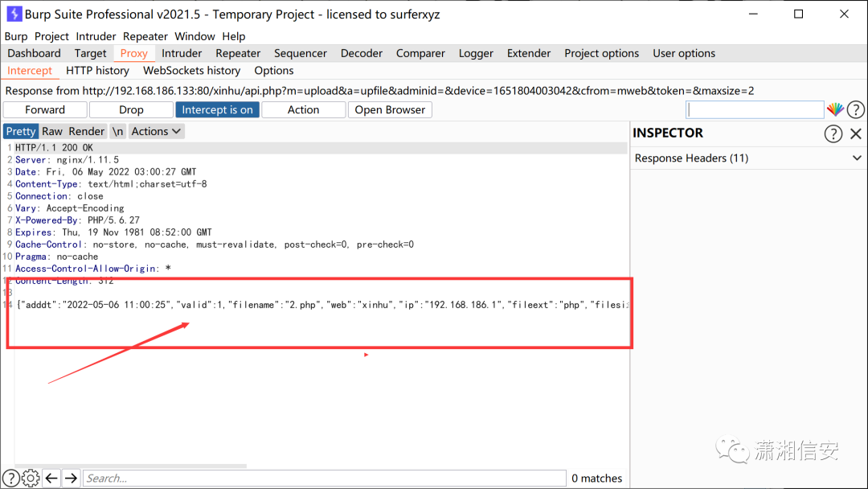Open the Intruder menu in menu bar
Image resolution: width=868 pixels, height=489 pixels.
click(96, 36)
